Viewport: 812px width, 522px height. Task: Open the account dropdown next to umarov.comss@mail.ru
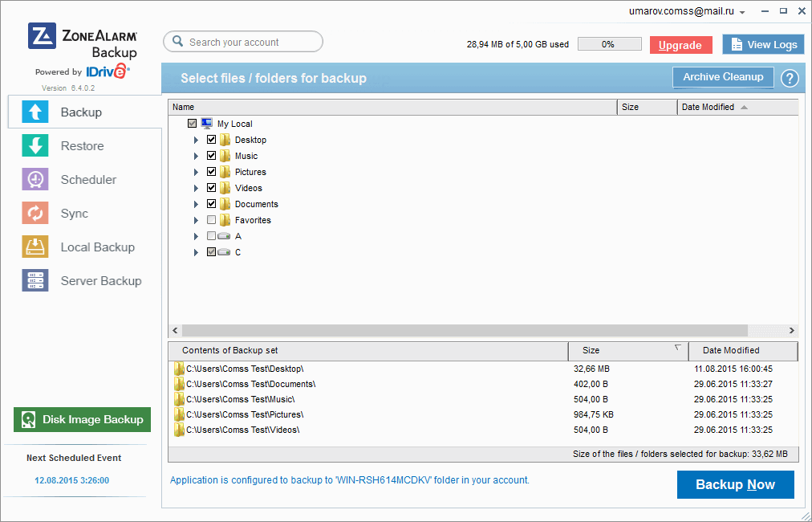[x=743, y=12]
